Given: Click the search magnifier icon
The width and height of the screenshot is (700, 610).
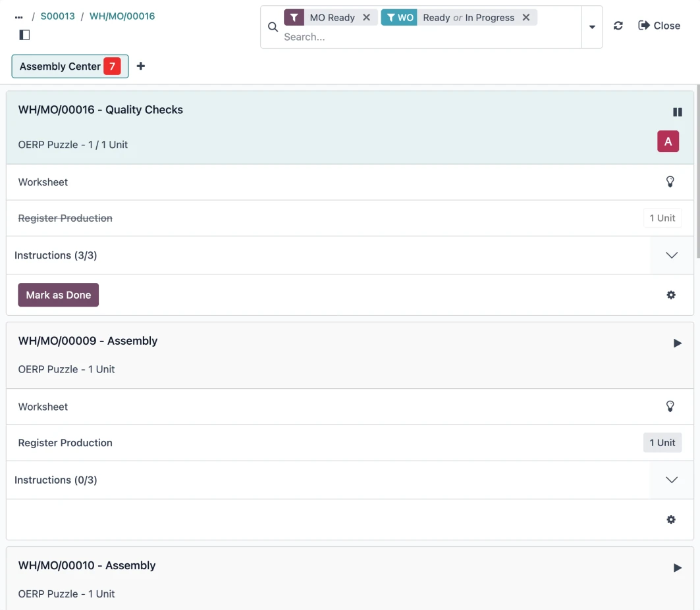Looking at the screenshot, I should 273,27.
